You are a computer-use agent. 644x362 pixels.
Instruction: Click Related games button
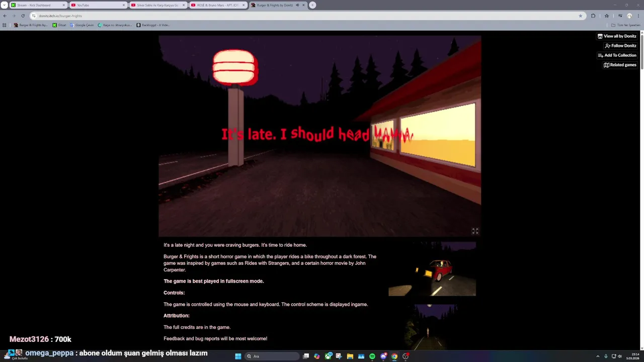coord(620,65)
